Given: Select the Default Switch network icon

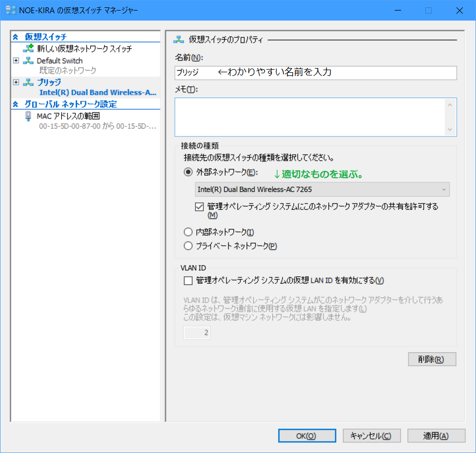Looking at the screenshot, I should [27, 61].
